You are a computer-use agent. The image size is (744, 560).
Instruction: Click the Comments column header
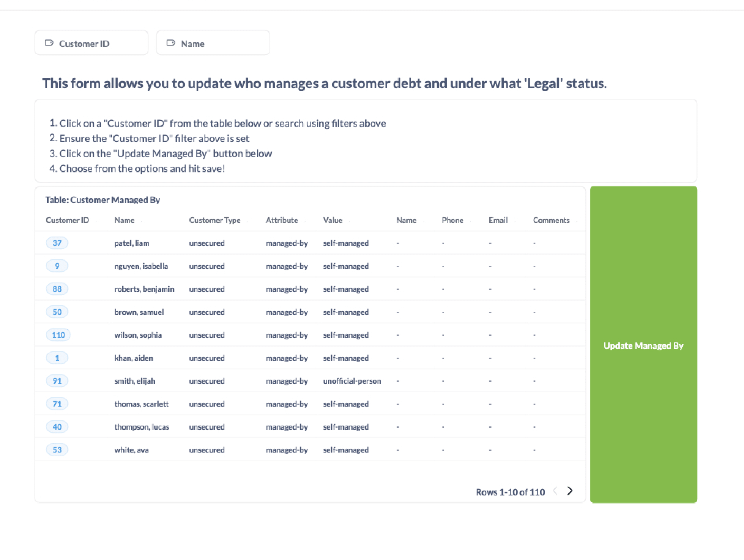point(551,220)
